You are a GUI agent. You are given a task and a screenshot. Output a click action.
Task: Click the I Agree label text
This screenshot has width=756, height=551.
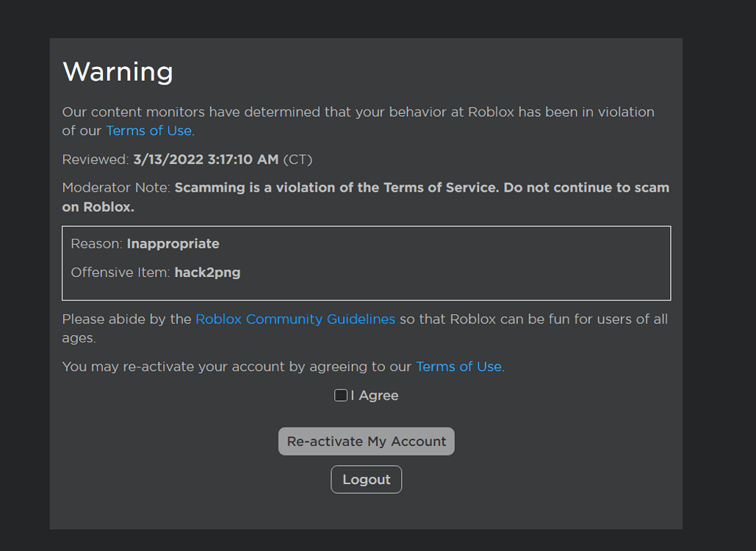[x=375, y=395]
